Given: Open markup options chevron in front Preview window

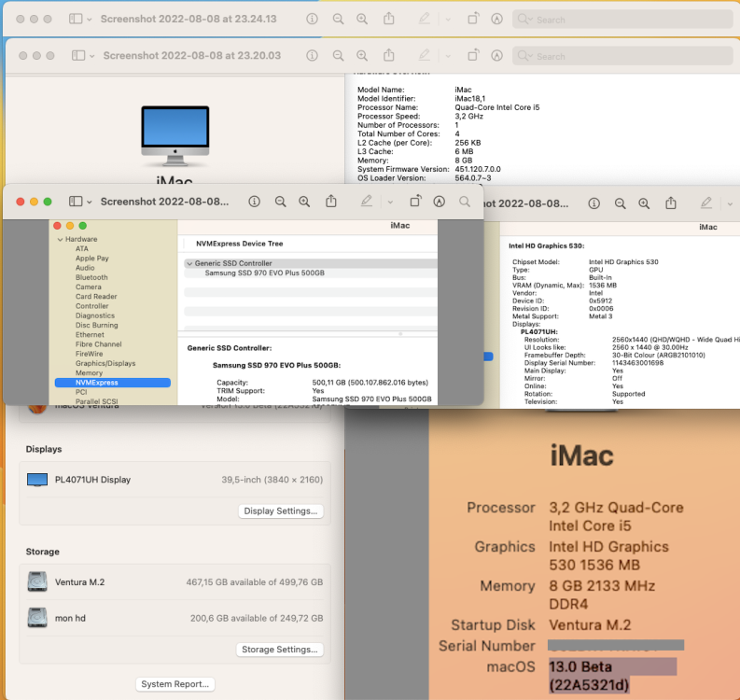Looking at the screenshot, I should (x=390, y=202).
